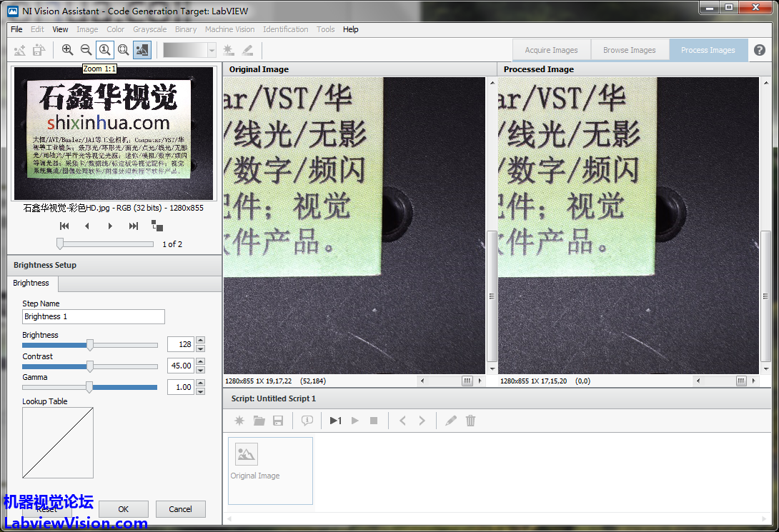Click the Original Image vertical scrollbar thumb
Viewport: 779px width, 532px height.
pyautogui.click(x=492, y=296)
